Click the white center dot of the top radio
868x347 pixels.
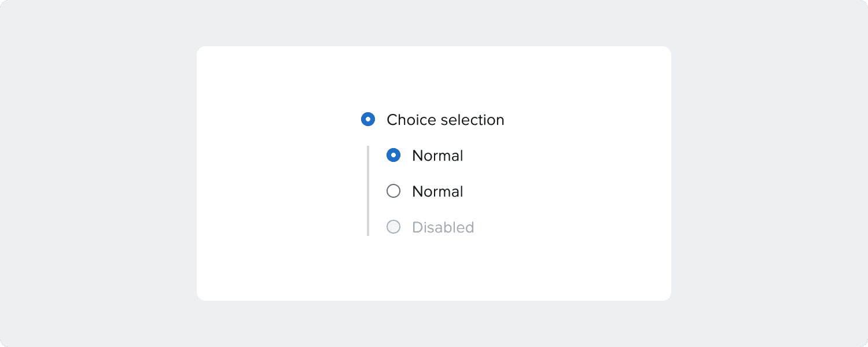coord(368,120)
